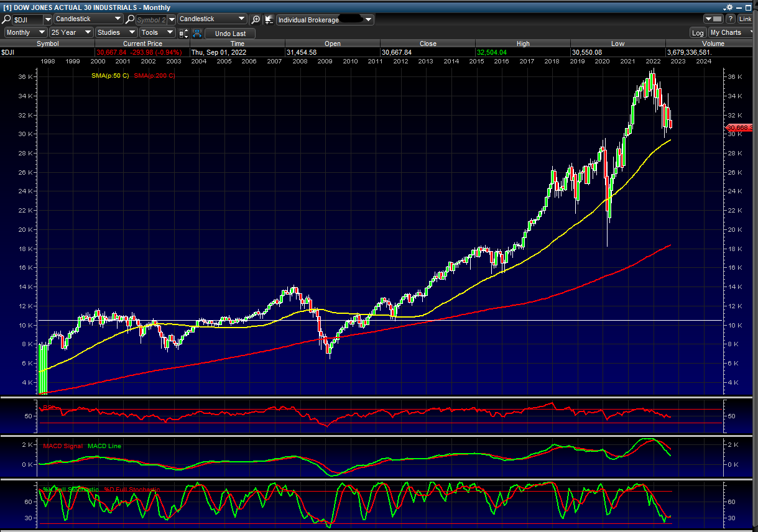The width and height of the screenshot is (758, 532).
Task: Click the red 30,668 current price axis tag
Action: point(740,127)
